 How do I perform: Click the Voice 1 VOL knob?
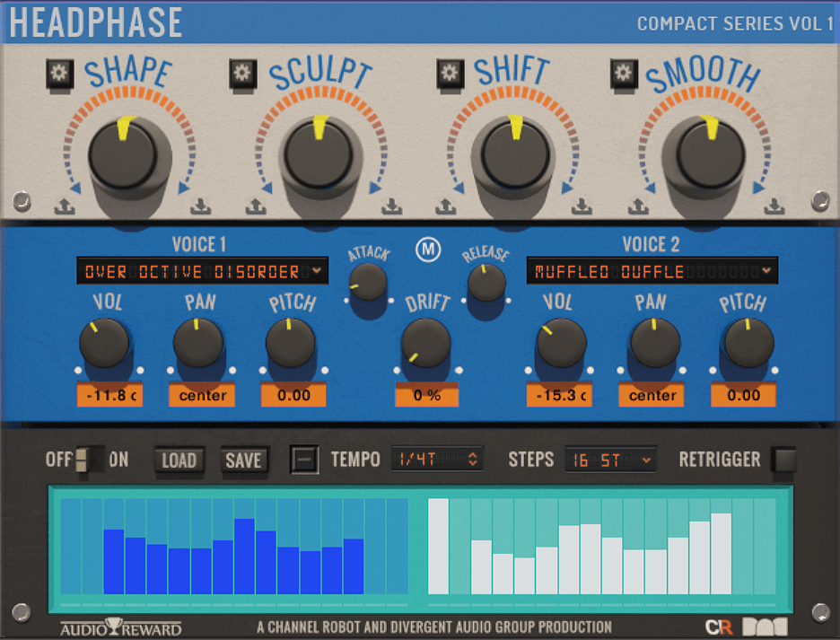104,343
